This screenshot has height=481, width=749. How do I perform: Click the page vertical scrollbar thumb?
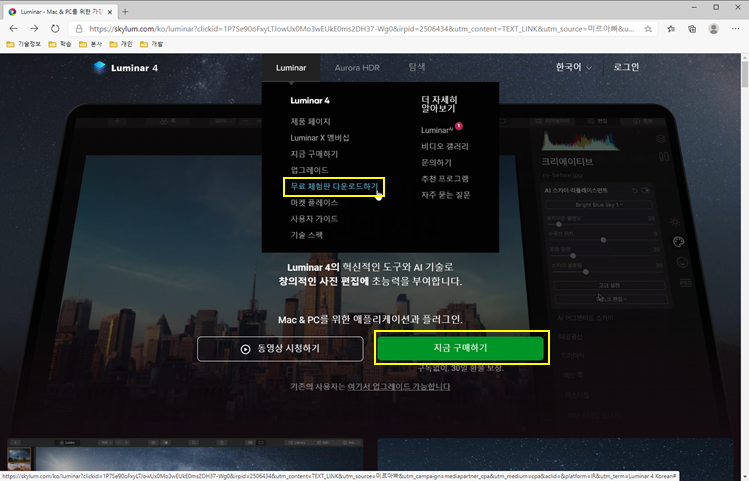(745, 74)
